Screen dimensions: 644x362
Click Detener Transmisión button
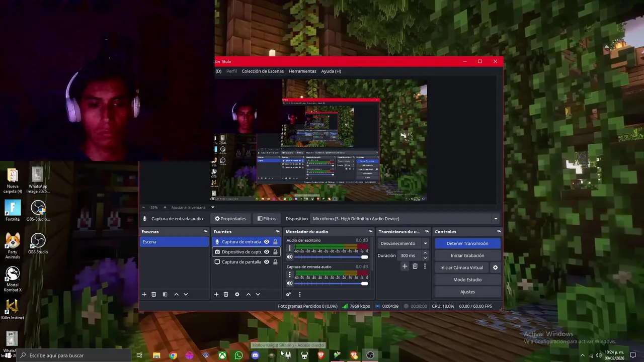coord(467,243)
